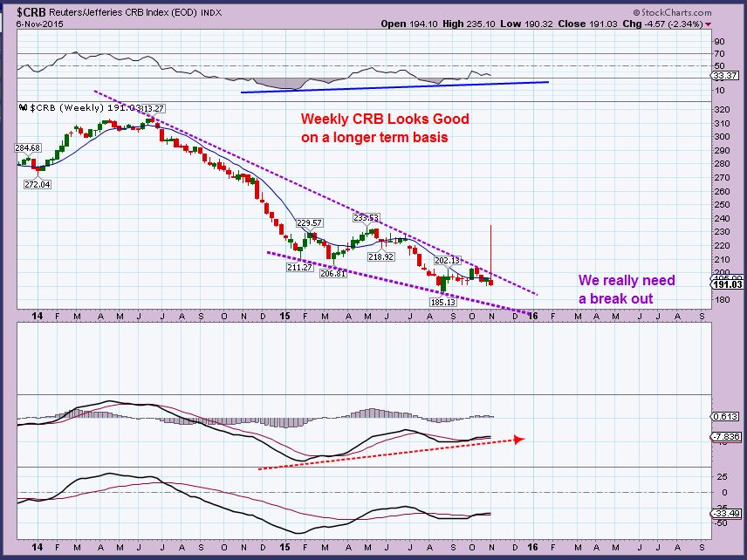Click the bold 191.03 last-price tag on the axis
Screen dimensions: 747x560
click(728, 284)
